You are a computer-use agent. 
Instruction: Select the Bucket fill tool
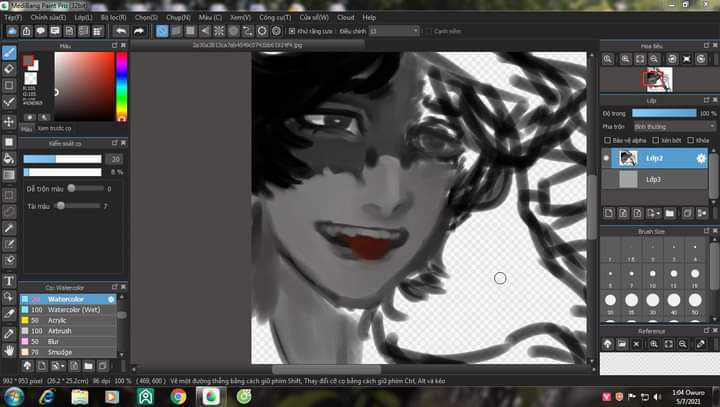9,159
